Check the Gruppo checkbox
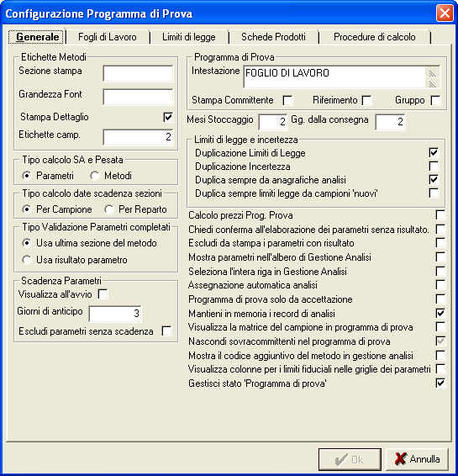This screenshot has height=476, width=458. [435, 100]
